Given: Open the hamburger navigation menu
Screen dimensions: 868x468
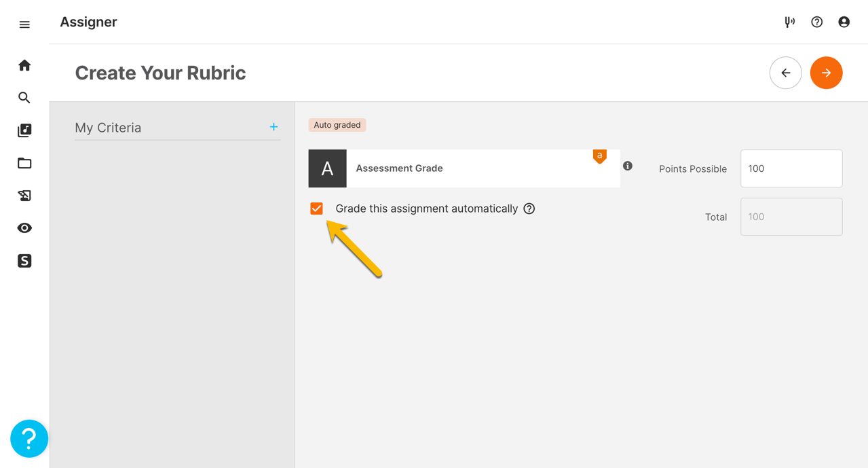Looking at the screenshot, I should click(x=24, y=24).
